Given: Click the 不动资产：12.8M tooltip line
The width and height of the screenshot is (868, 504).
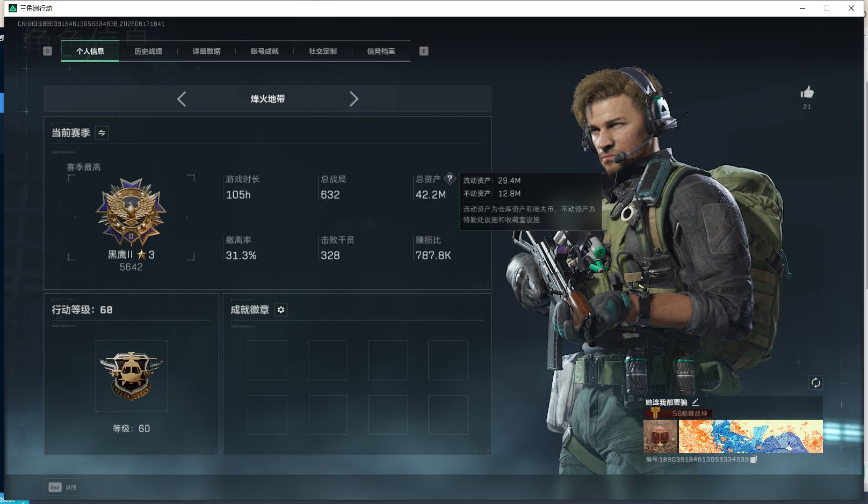Looking at the screenshot, I should (492, 193).
